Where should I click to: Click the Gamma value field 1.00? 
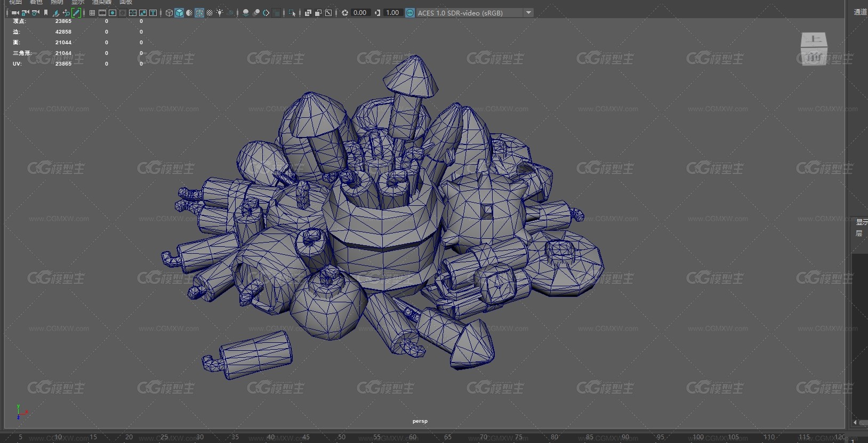pos(392,13)
